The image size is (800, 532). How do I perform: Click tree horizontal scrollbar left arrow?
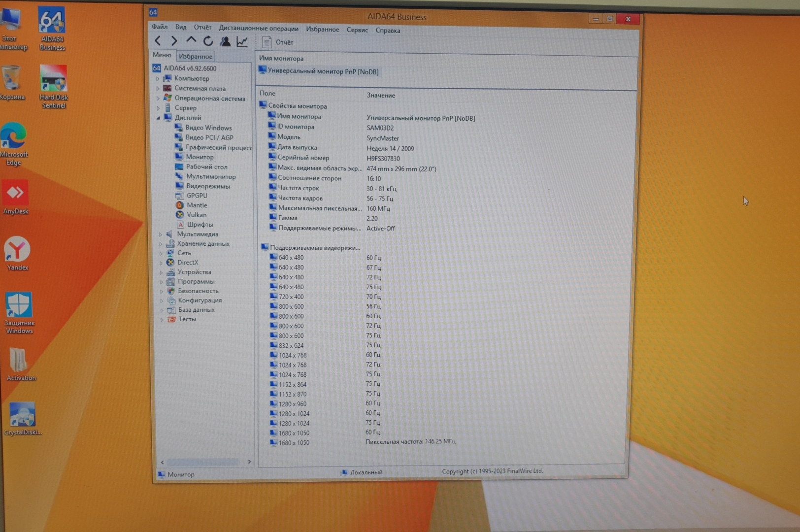[x=163, y=462]
